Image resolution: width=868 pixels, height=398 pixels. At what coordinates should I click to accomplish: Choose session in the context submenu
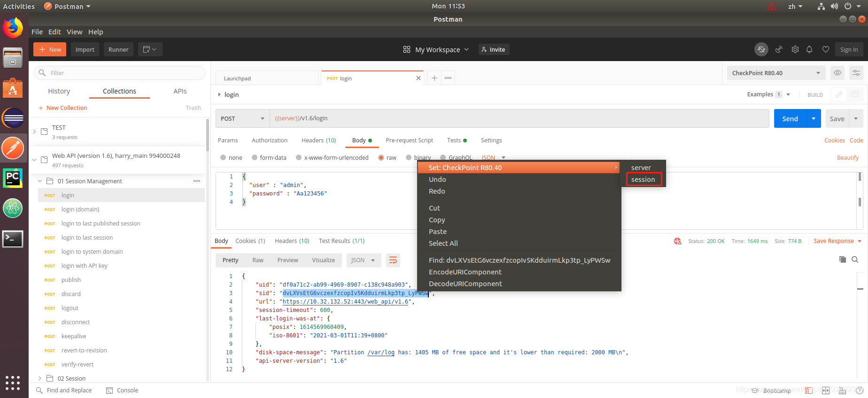[643, 179]
